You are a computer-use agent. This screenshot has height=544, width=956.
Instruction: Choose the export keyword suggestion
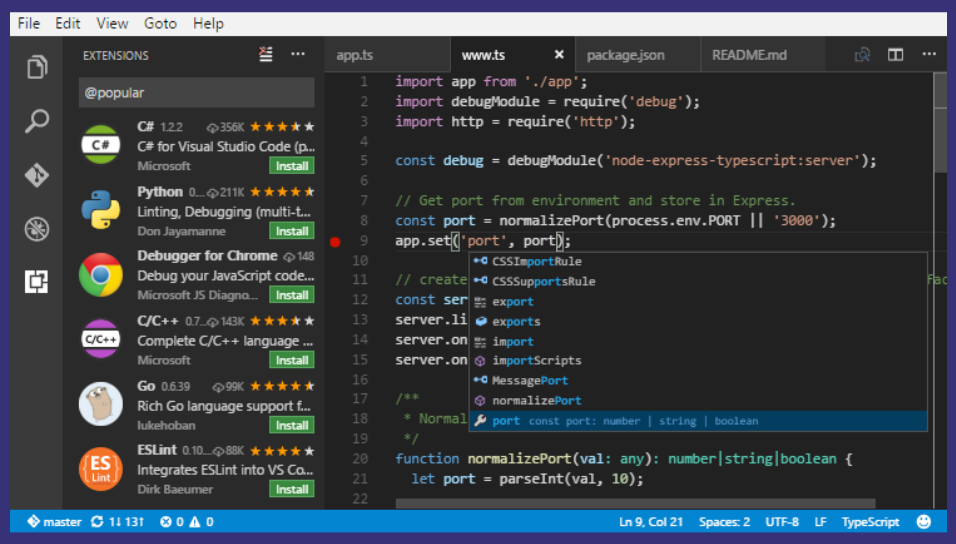698,301
